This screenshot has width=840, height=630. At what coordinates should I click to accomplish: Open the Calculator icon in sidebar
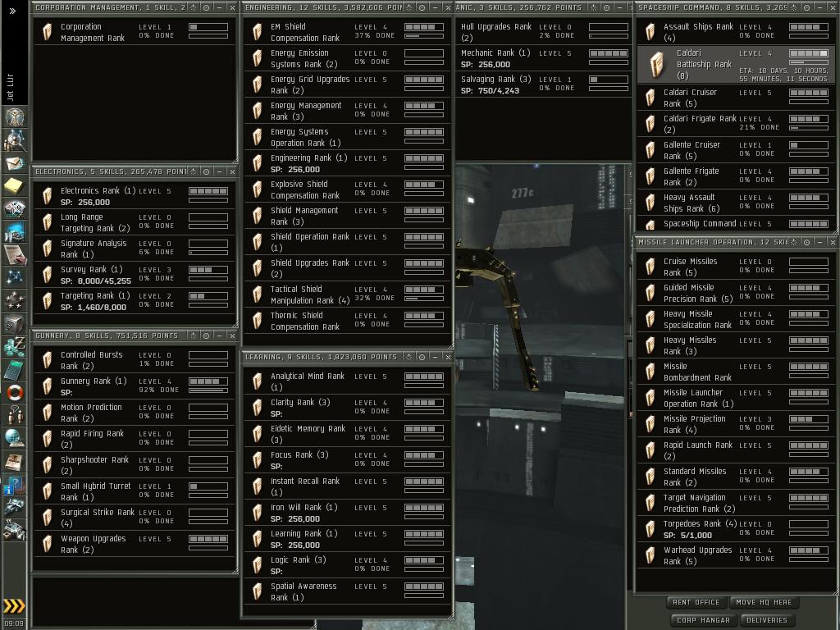click(15, 369)
